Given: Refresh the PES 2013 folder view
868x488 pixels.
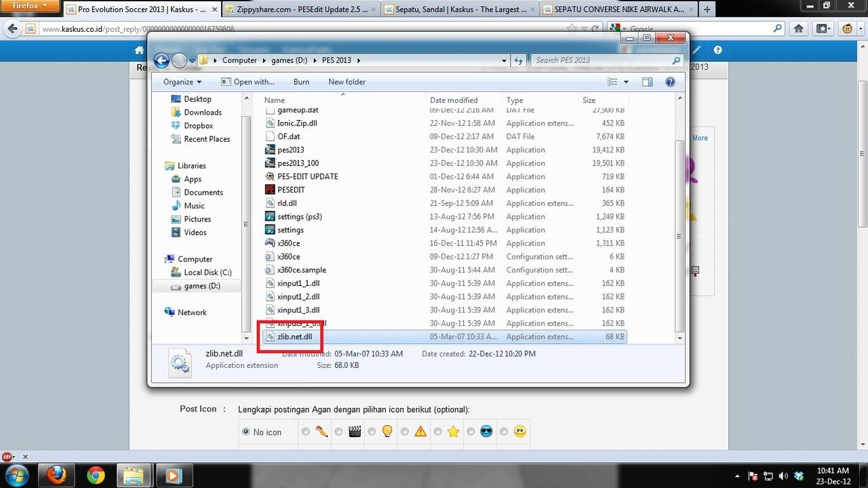Looking at the screenshot, I should (x=519, y=60).
